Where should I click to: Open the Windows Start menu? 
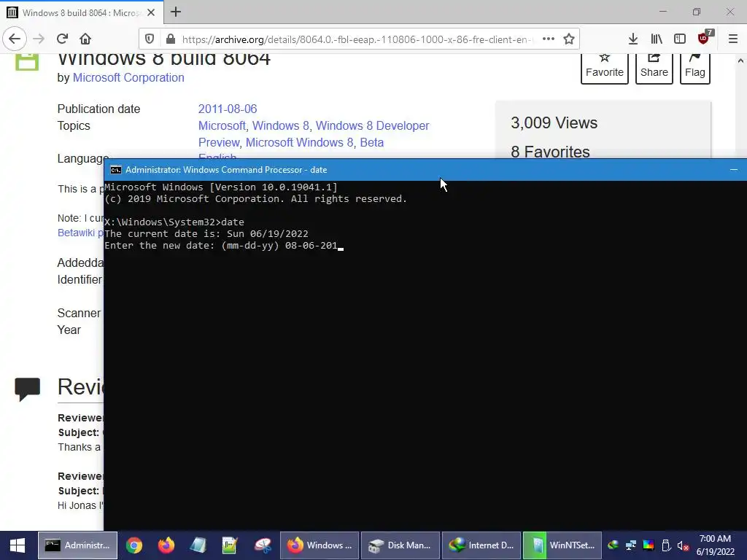point(18,545)
